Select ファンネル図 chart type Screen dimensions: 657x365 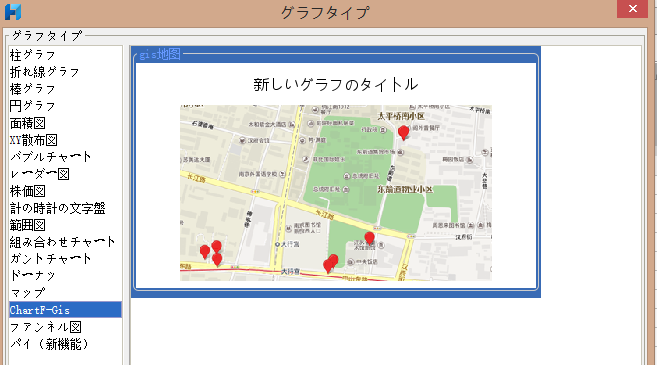(x=65, y=327)
